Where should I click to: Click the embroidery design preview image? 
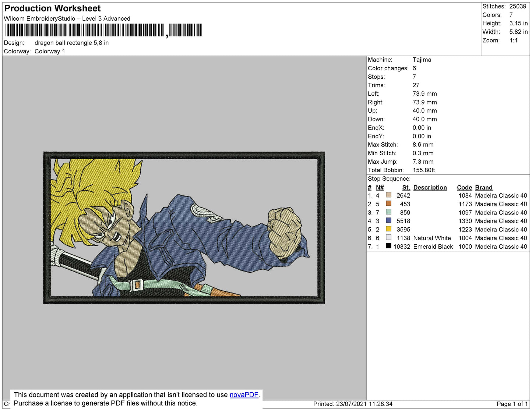[184, 228]
